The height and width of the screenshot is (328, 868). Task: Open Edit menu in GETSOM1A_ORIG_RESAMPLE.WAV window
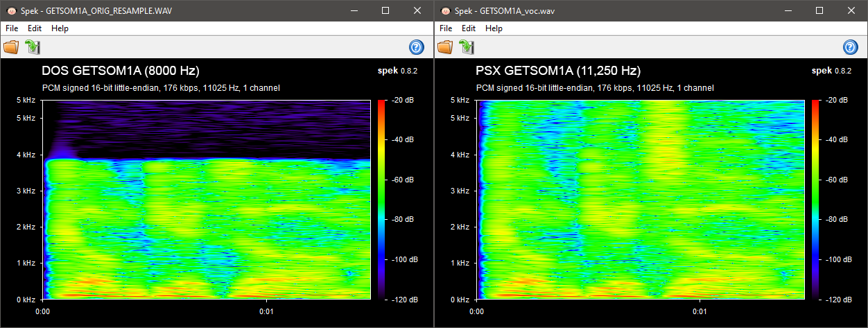click(35, 28)
